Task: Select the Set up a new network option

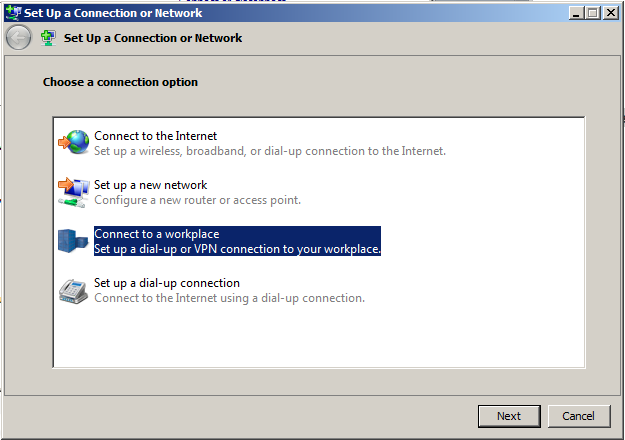Action: (x=150, y=185)
